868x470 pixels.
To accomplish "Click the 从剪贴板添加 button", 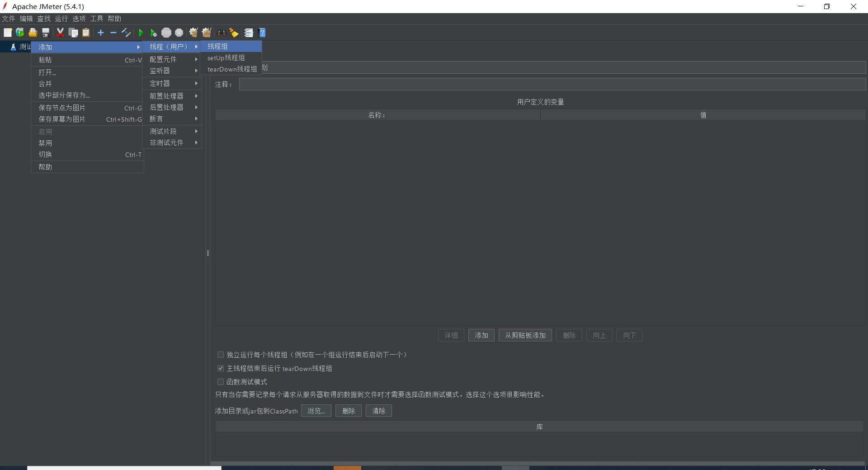I will coord(524,335).
